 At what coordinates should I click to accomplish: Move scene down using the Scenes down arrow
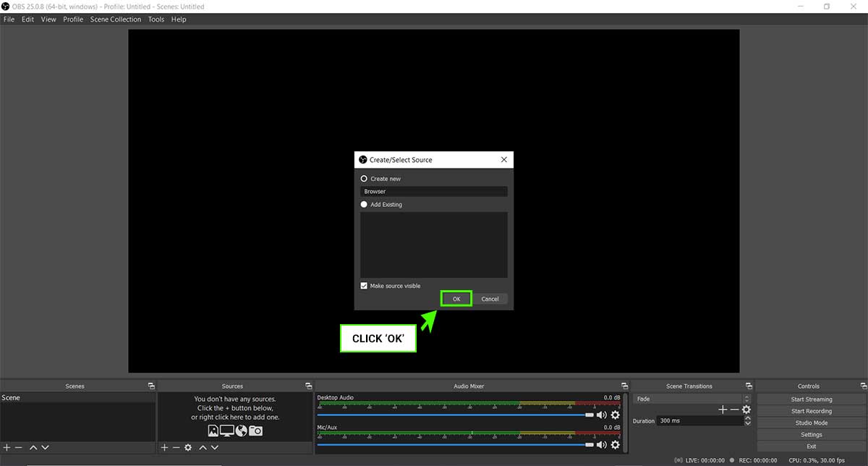tap(45, 448)
